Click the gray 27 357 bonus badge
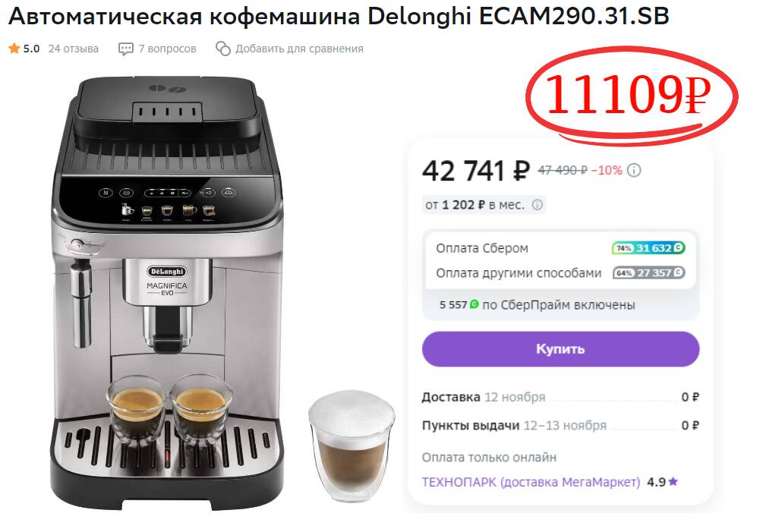Image resolution: width=763 pixels, height=532 pixels. (648, 272)
